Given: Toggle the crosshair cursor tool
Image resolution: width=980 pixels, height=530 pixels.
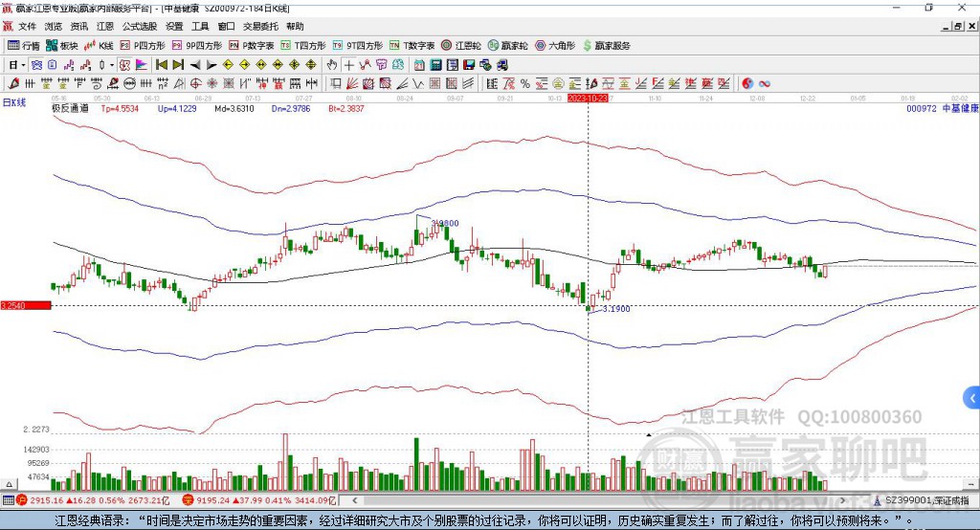Looking at the screenshot, I should (348, 65).
